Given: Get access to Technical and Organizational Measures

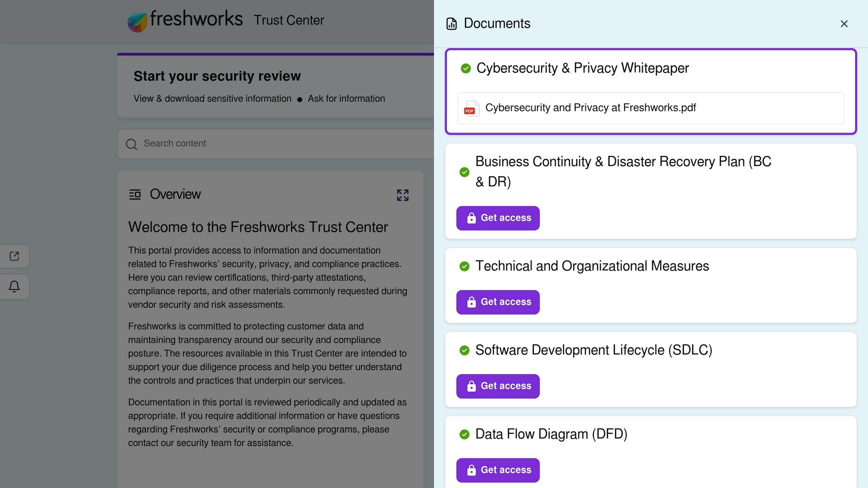Looking at the screenshot, I should pyautogui.click(x=498, y=302).
